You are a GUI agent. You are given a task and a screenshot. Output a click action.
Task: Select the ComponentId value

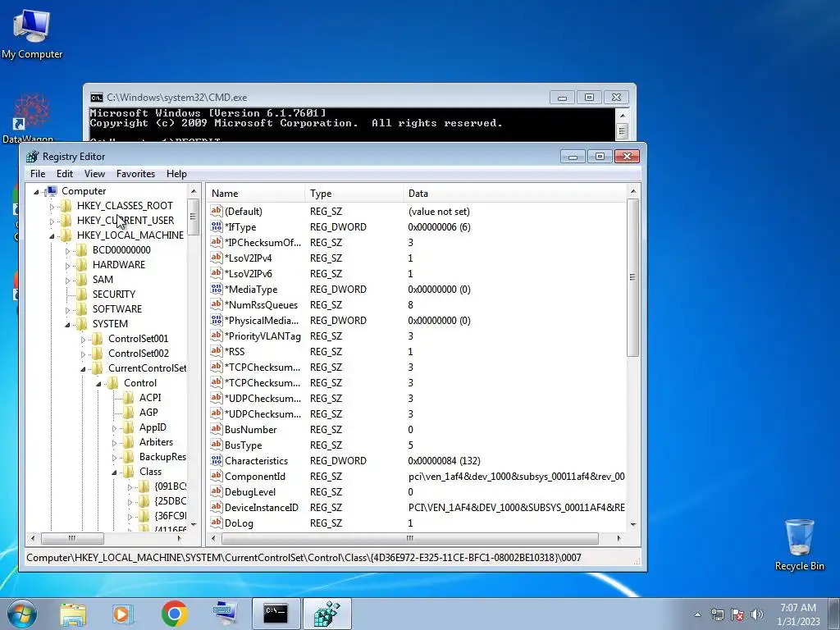pyautogui.click(x=255, y=477)
